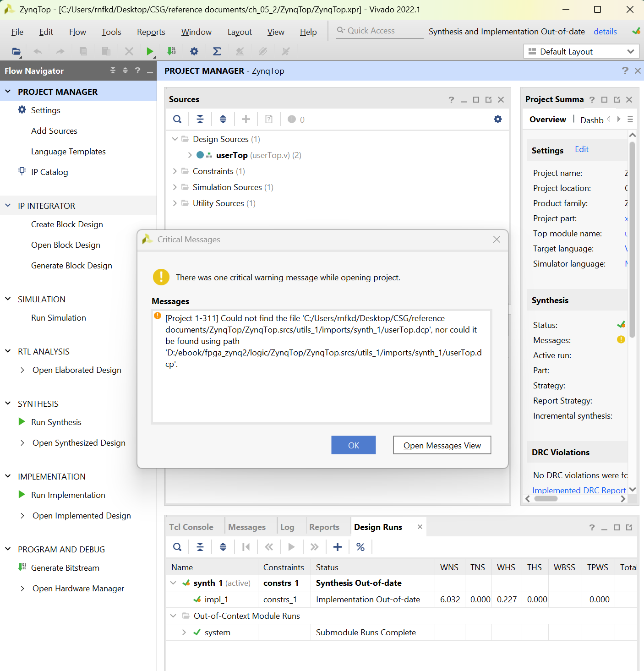Search in the Sources panel
Viewport: 644px width, 671px height.
[x=177, y=120]
